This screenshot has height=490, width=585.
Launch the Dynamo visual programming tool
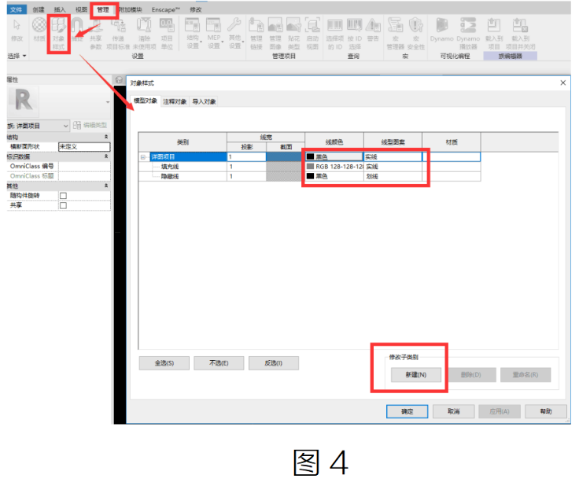pos(441,30)
